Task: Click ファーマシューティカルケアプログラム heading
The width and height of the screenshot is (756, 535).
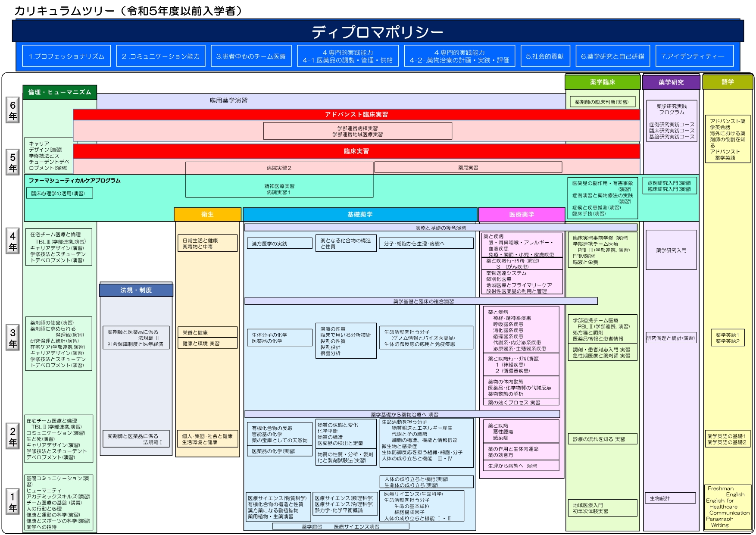Action: point(75,181)
